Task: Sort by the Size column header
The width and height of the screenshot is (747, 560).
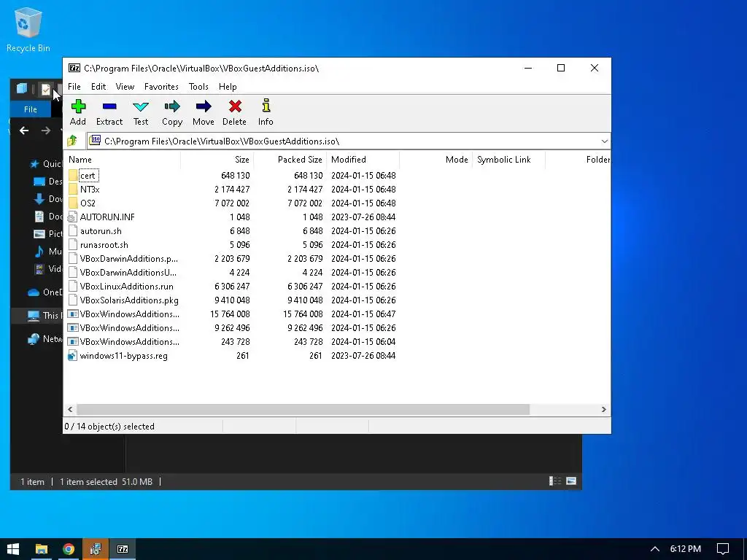Action: point(217,160)
